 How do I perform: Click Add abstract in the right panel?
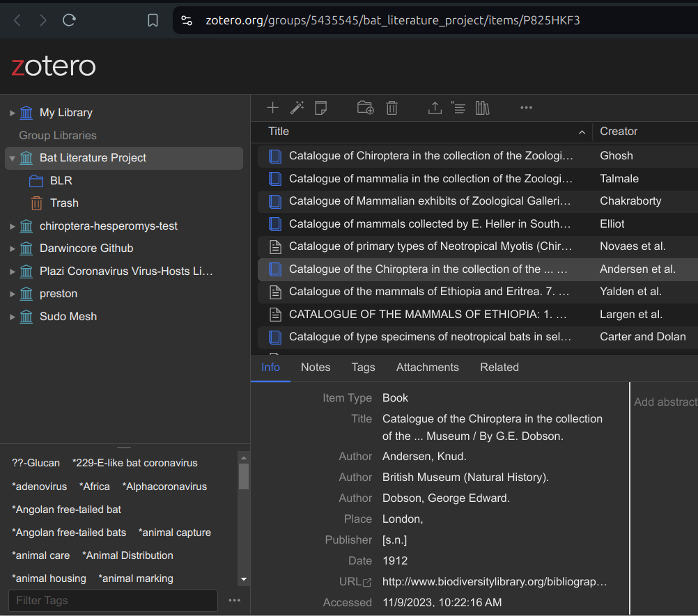(664, 402)
